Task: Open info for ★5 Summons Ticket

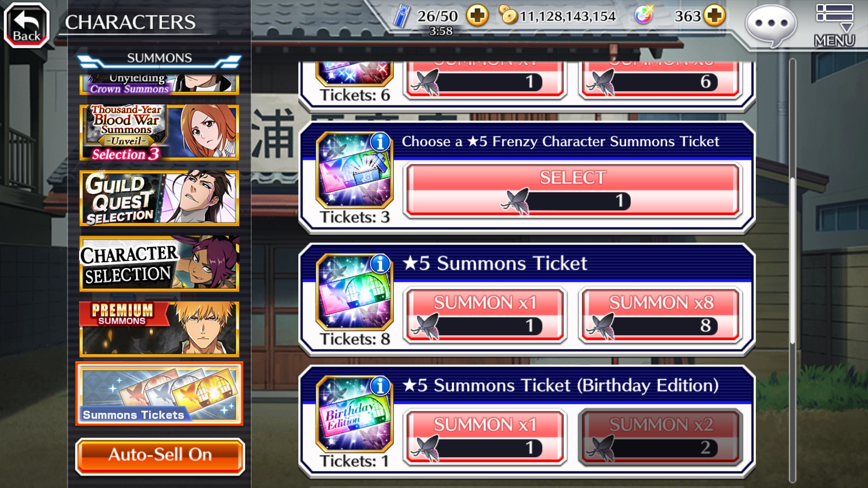Action: [380, 264]
